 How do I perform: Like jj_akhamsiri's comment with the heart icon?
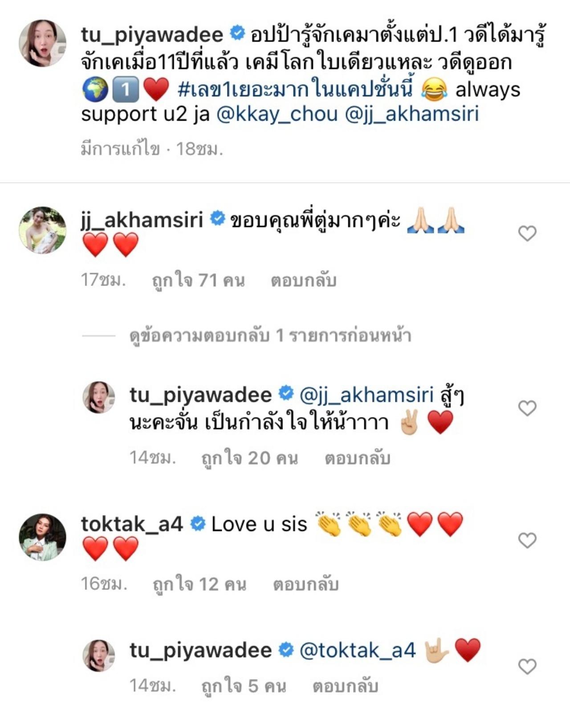[527, 233]
